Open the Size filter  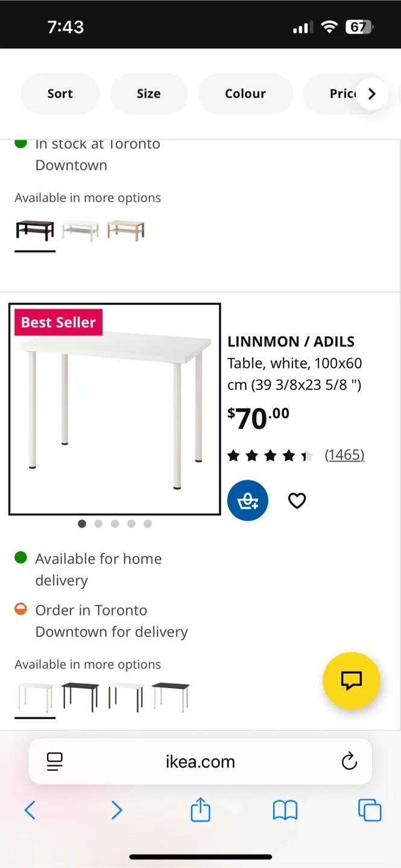(x=148, y=93)
